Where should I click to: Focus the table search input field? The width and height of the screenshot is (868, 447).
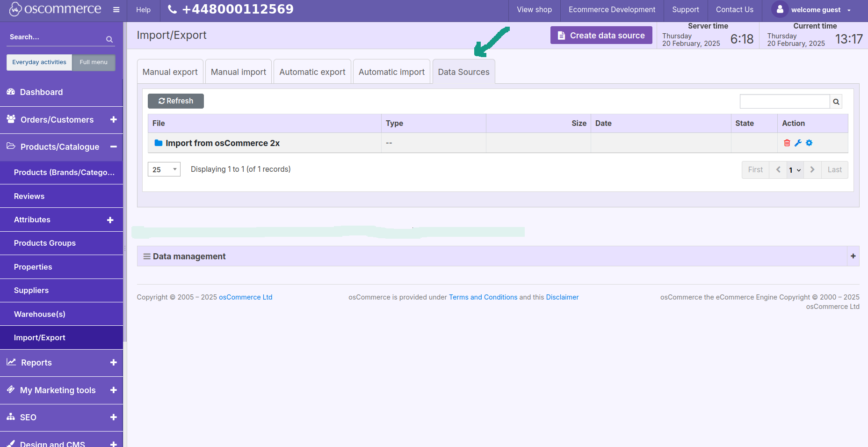click(785, 102)
